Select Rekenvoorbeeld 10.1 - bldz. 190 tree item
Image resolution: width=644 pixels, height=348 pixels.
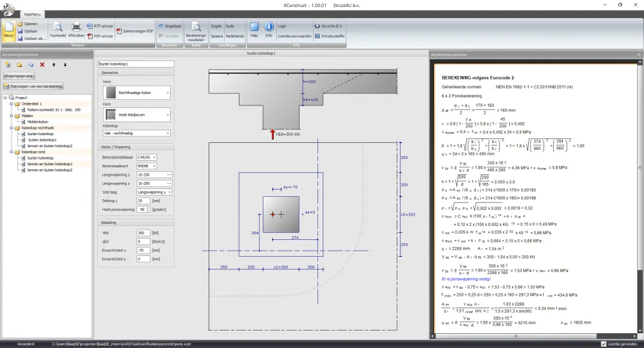click(54, 109)
